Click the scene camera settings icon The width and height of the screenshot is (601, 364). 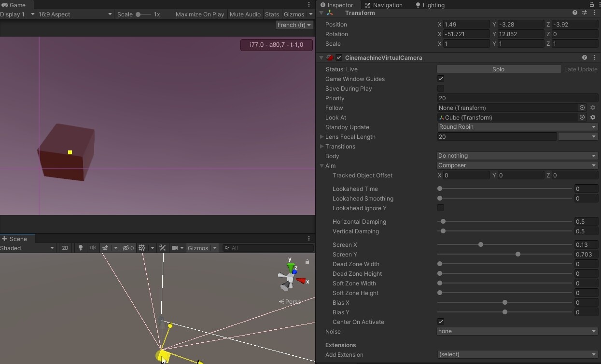(x=175, y=248)
